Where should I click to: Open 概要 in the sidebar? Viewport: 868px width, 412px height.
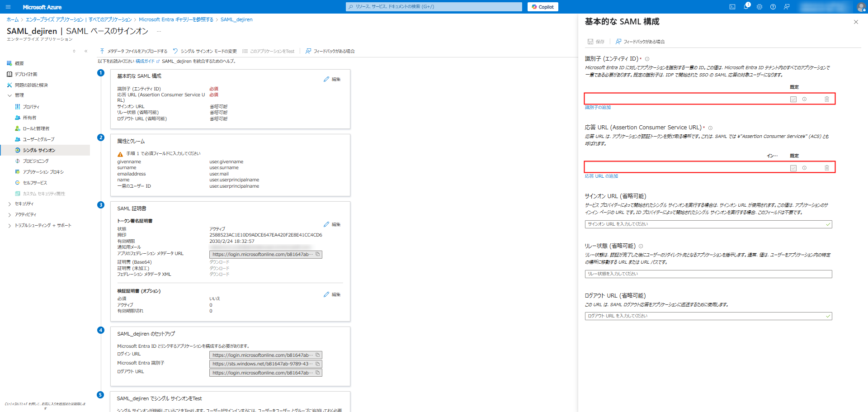tap(19, 63)
